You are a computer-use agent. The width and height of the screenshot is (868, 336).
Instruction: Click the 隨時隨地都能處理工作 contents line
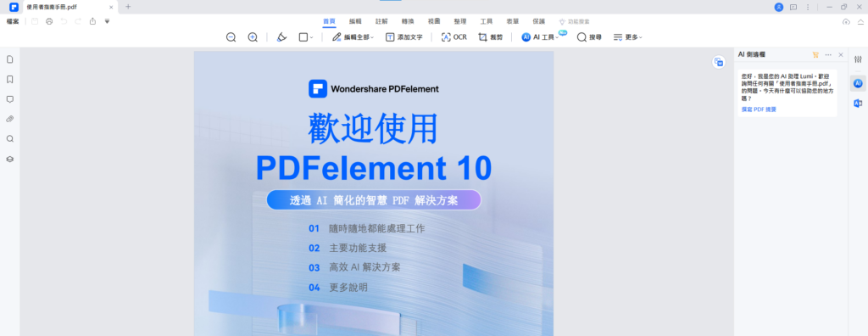[377, 228]
